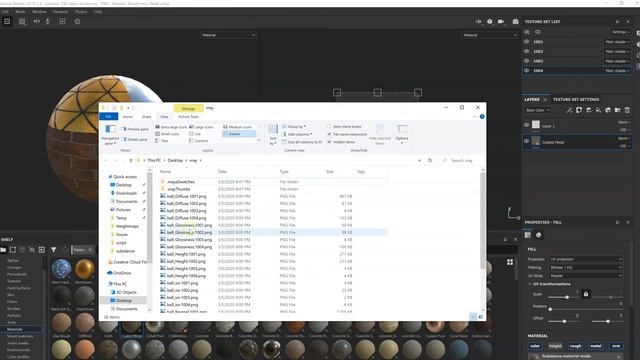Open Picture Tools tab in Explorer
The width and height of the screenshot is (640, 360).
point(188,117)
